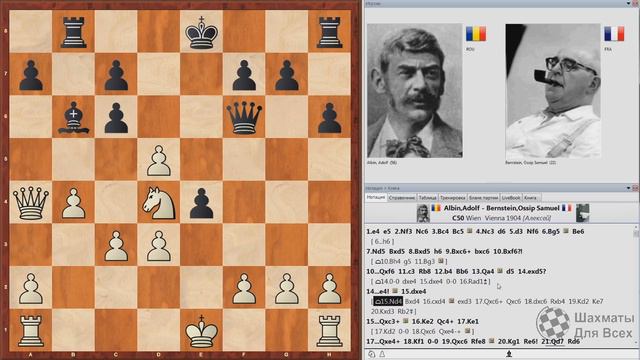The image size is (640, 360).
Task: Click Romanian flag in game header
Action: pyautogui.click(x=436, y=208)
